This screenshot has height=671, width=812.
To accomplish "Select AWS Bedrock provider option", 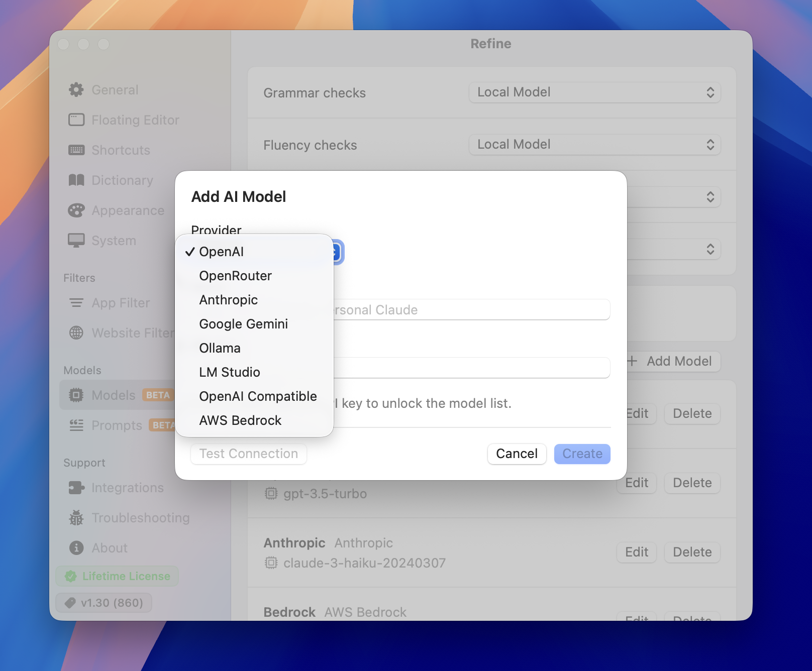I will coord(254,420).
